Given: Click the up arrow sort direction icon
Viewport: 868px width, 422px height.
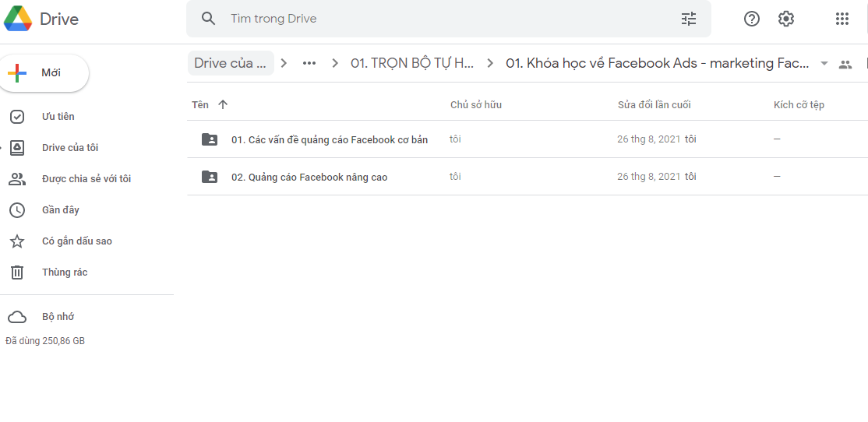Looking at the screenshot, I should [x=223, y=104].
